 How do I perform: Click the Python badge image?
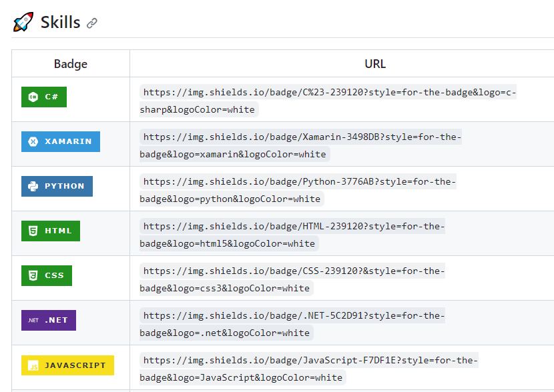pyautogui.click(x=57, y=186)
